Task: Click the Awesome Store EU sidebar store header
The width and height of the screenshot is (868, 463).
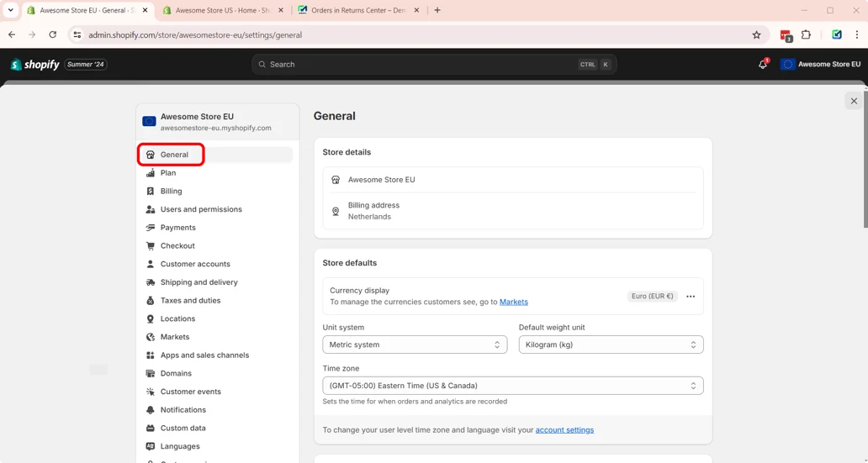Action: click(x=218, y=122)
